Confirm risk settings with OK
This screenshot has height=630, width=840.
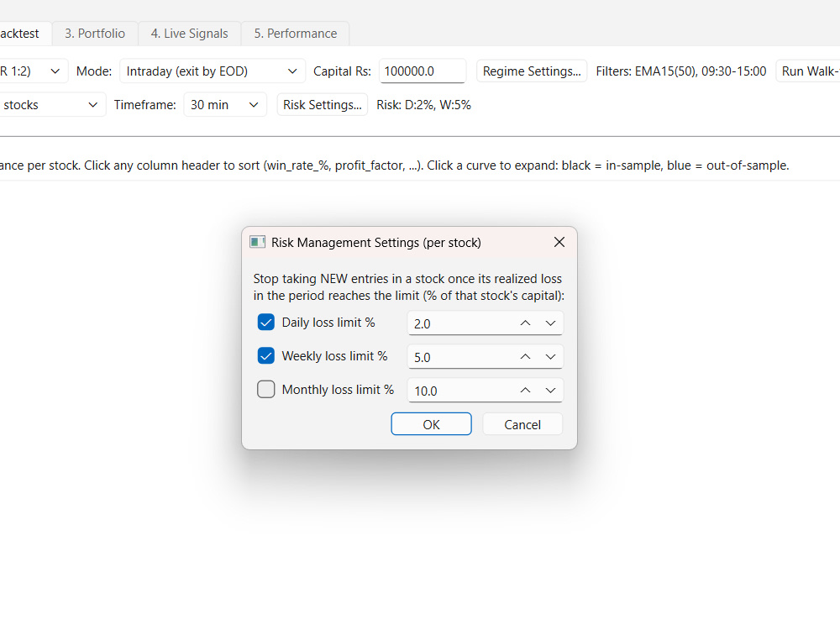(431, 424)
